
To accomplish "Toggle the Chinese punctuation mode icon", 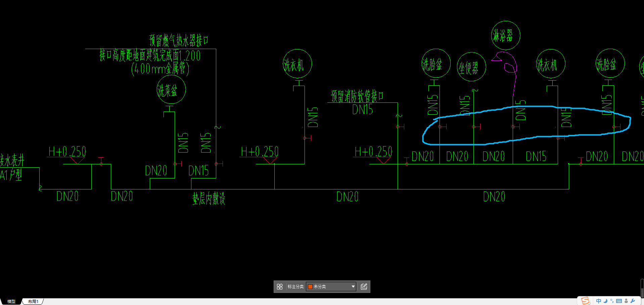I will pos(612,301).
